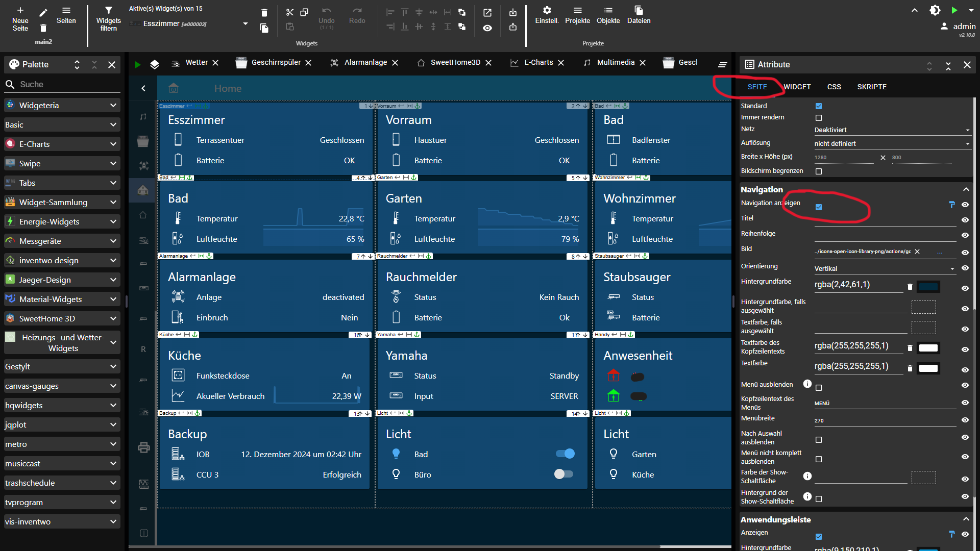Delete the selected widget with top trash icon
Image resolution: width=980 pixels, height=551 pixels.
[264, 13]
